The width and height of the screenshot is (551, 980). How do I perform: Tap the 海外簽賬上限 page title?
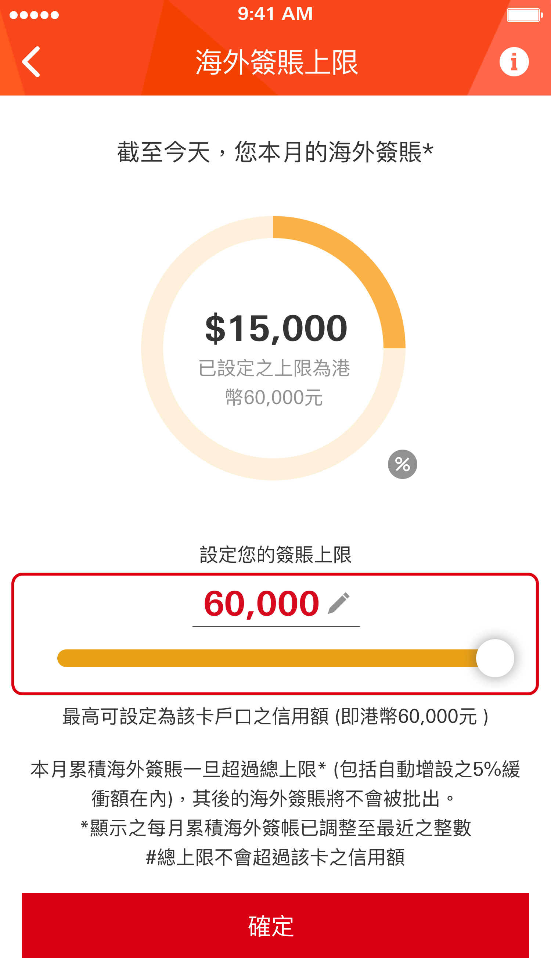click(276, 62)
